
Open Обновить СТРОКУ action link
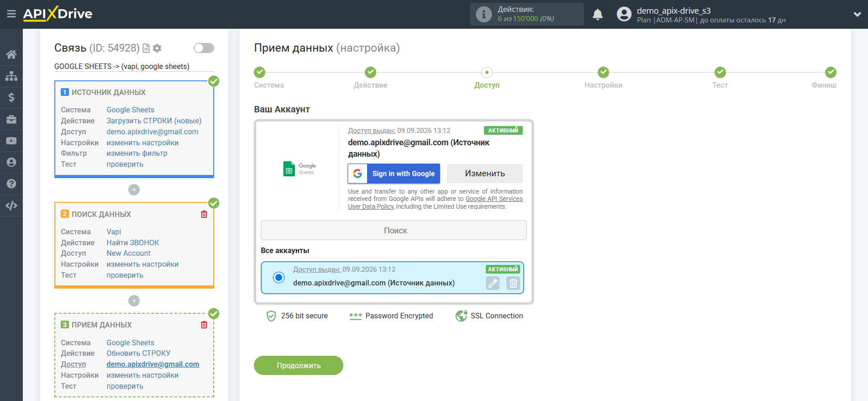tap(138, 353)
